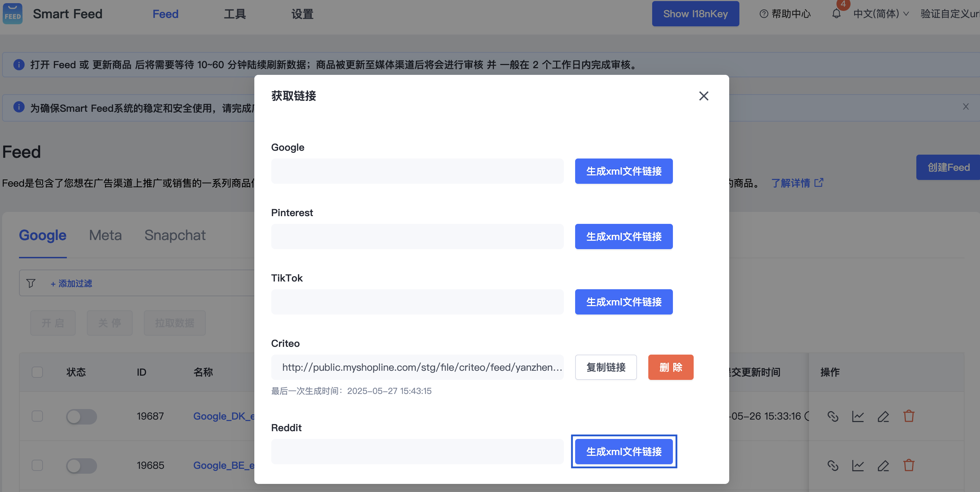Tick the select-all checkbox in table header

tap(37, 372)
